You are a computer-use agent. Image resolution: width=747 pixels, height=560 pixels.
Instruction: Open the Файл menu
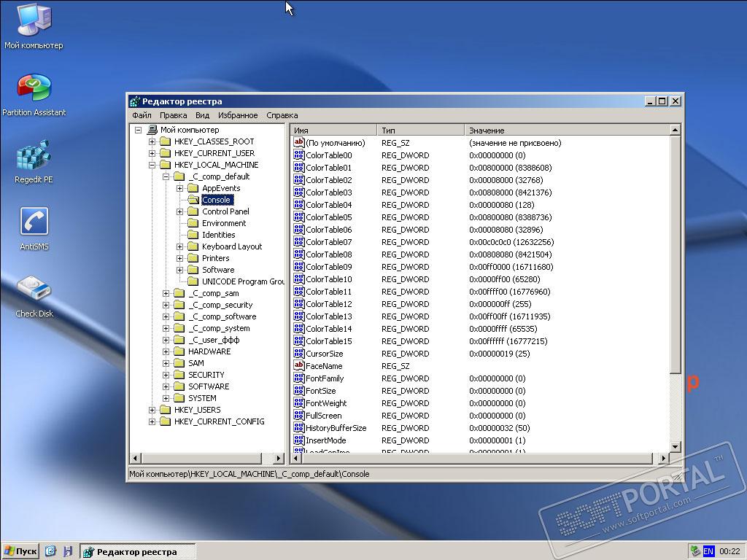(142, 115)
